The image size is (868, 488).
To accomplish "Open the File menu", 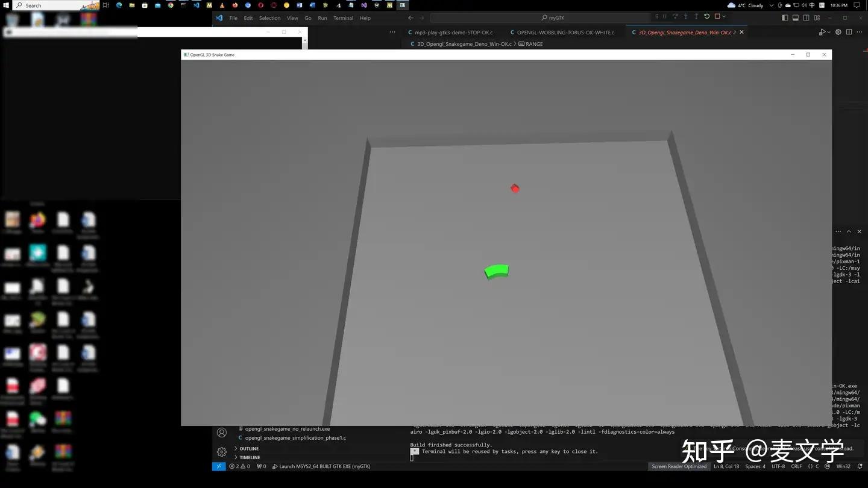I will click(x=233, y=18).
